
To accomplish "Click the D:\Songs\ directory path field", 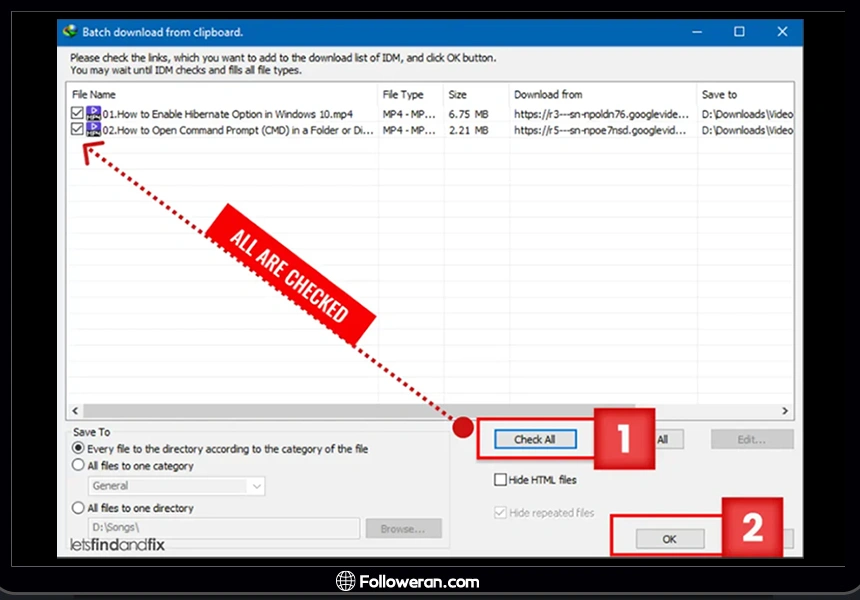I will [223, 528].
